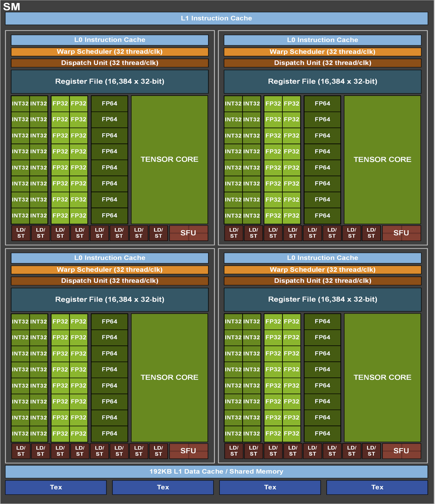This screenshot has width=436, height=504.
Task: Toggle the top-right L0 Instruction Cache bar
Action: coord(322,40)
